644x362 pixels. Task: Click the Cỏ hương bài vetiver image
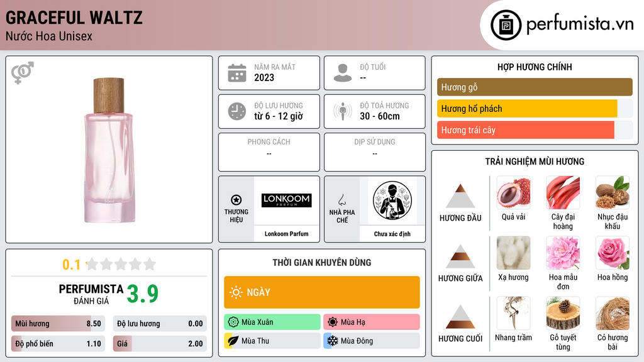point(613,313)
